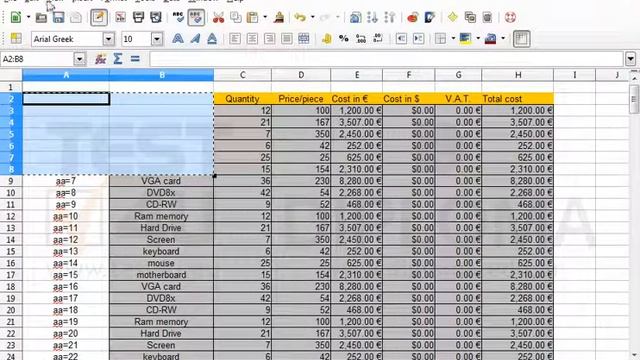This screenshot has height=360, width=640.
Task: Toggle bold formatting
Action: (178, 39)
